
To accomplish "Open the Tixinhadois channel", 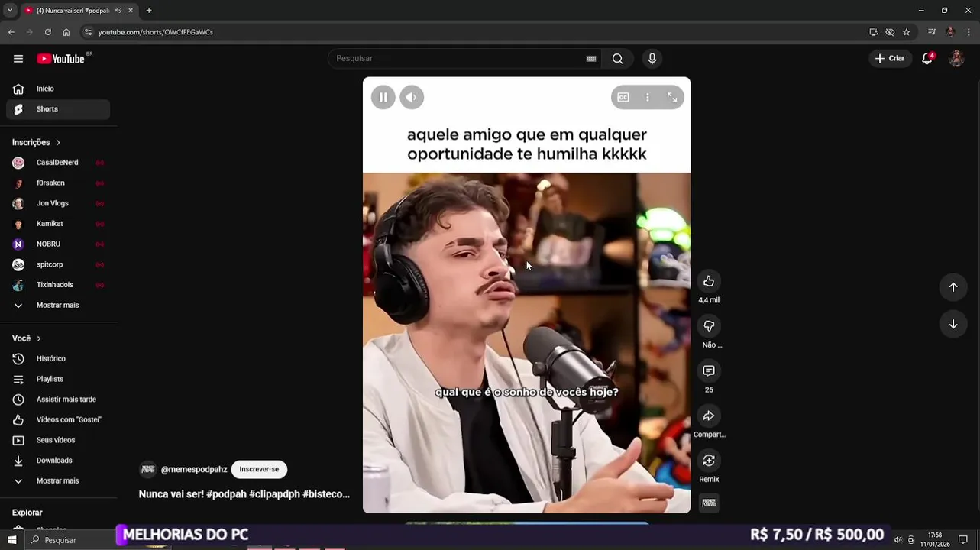I will [58, 285].
